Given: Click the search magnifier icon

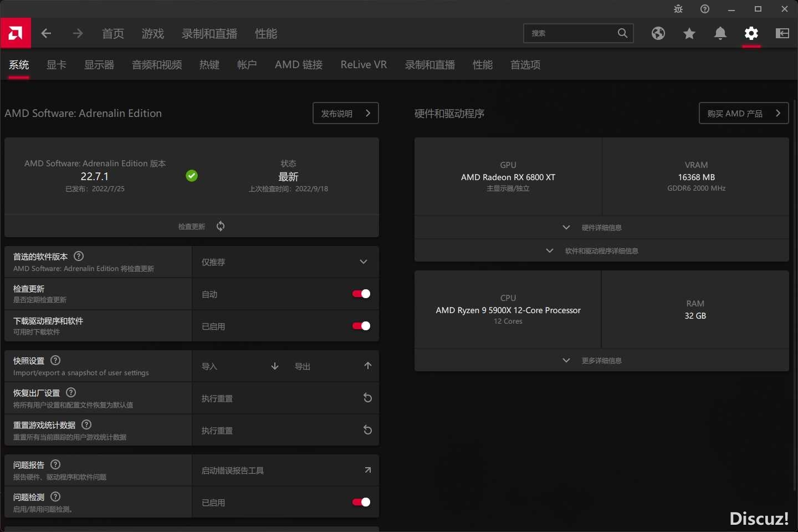Looking at the screenshot, I should click(622, 33).
